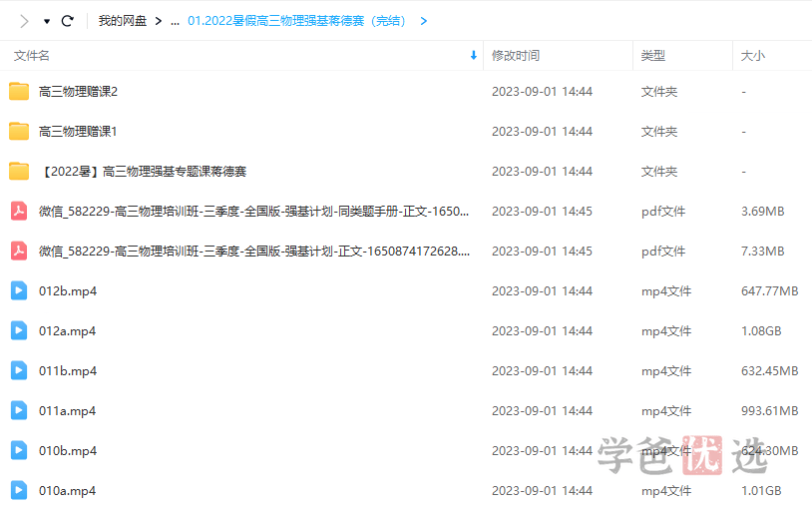This screenshot has height=515, width=812.
Task: Click modified time 14:45 of the 7.33MB PDF
Action: 543,252
